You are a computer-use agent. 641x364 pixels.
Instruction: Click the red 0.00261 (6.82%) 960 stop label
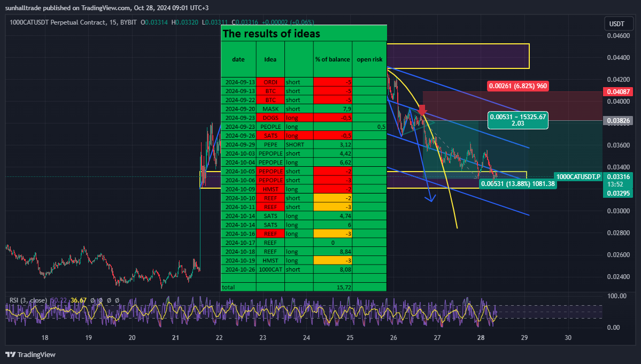tap(518, 86)
